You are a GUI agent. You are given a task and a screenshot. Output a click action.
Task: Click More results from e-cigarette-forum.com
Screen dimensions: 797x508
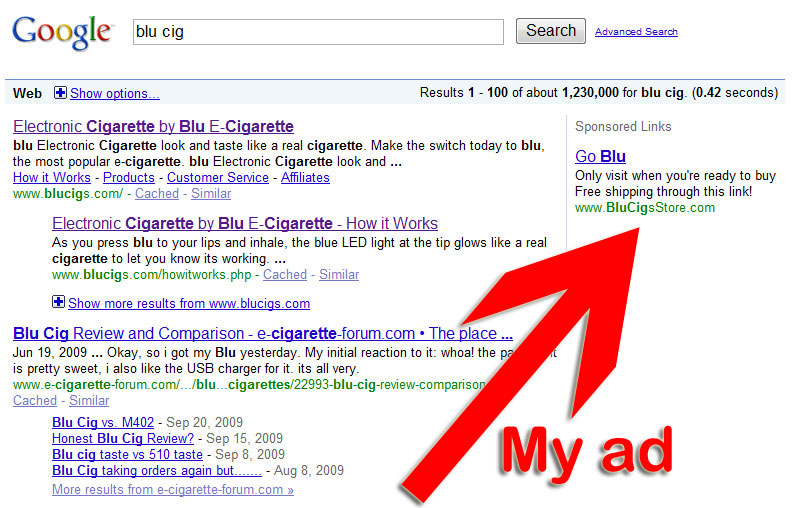click(x=172, y=489)
